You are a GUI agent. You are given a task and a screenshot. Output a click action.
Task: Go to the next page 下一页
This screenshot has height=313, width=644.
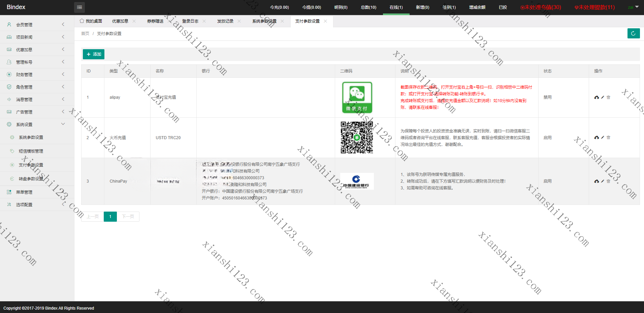128,217
